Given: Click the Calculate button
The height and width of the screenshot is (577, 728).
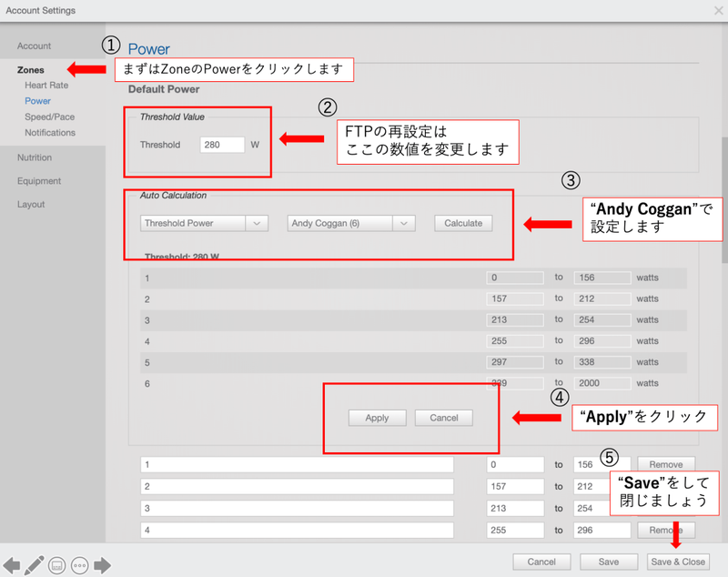Looking at the screenshot, I should pyautogui.click(x=463, y=223).
